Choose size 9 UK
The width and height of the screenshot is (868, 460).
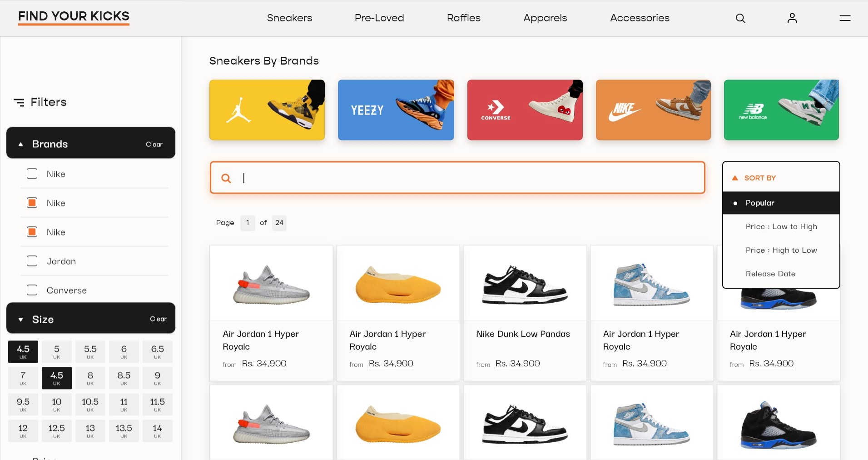point(158,378)
